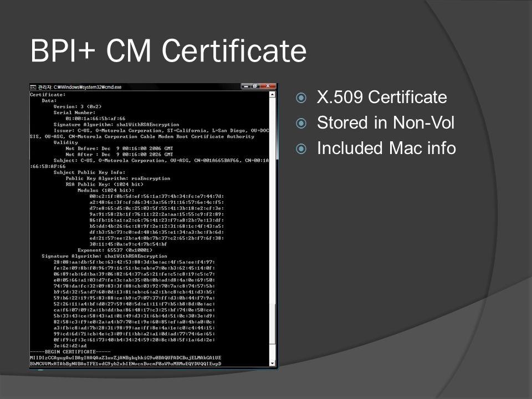Viewport: 532px width, 399px height.
Task: Click the base64 line starting MIIDIz
Action: pyautogui.click(x=126, y=358)
